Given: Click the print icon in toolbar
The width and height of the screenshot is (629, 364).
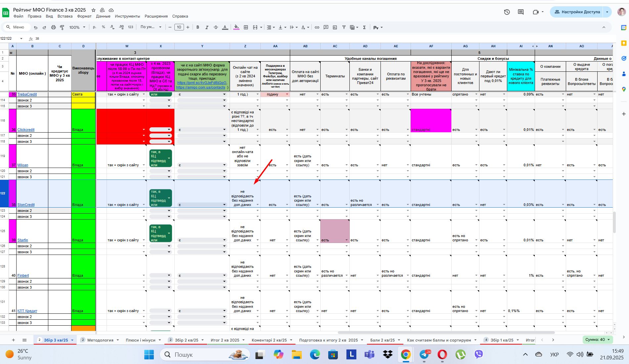Looking at the screenshot, I should click(x=53, y=27).
